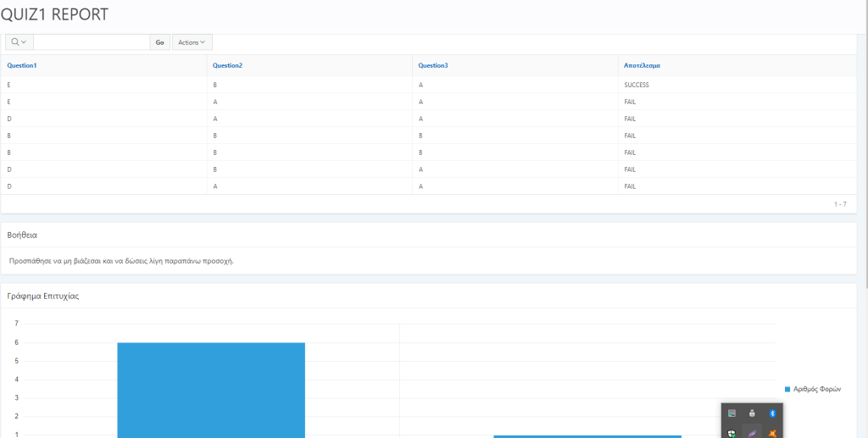Viewport: 868px width, 438px height.
Task: Click the Bluetooth tray icon
Action: [772, 413]
